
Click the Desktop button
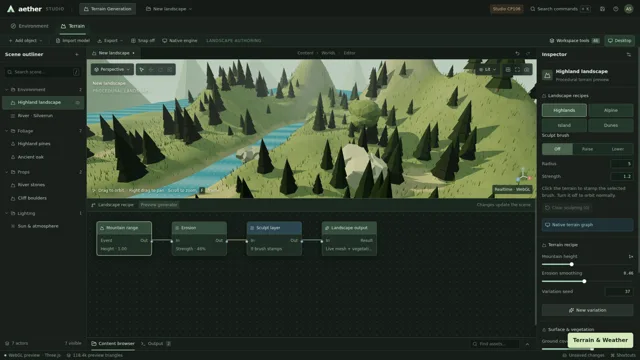pyautogui.click(x=619, y=40)
